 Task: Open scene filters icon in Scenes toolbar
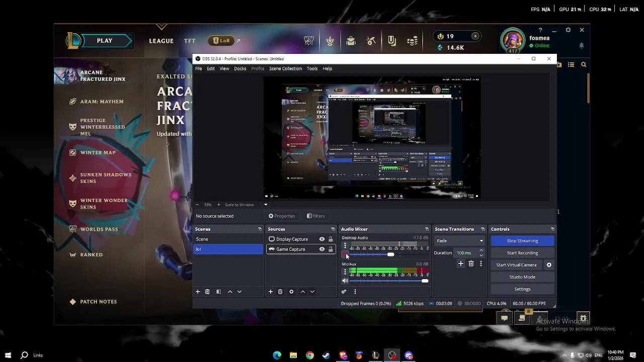218,292
